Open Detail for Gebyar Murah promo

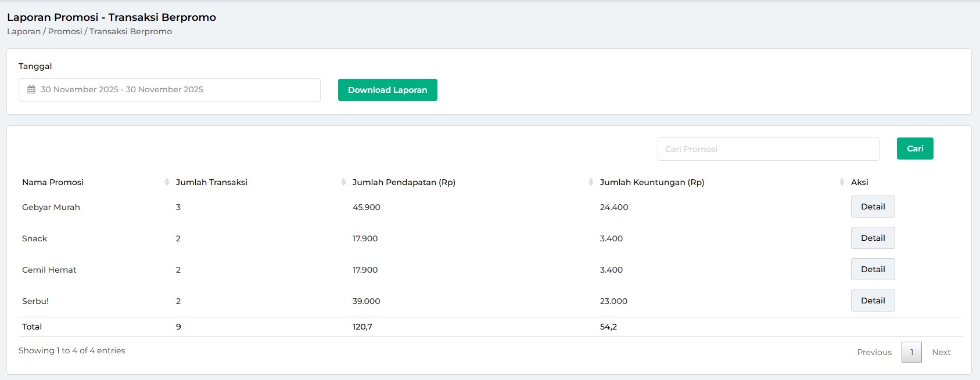click(873, 207)
